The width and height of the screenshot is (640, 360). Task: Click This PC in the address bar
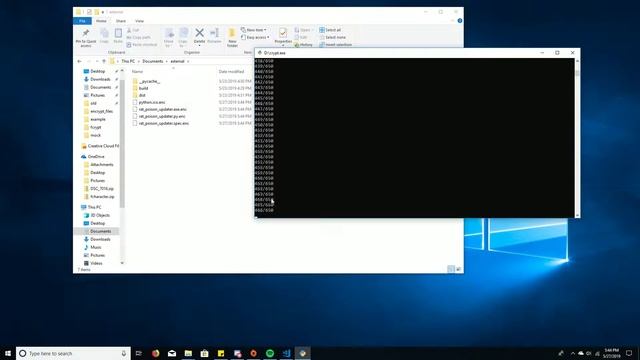point(128,61)
